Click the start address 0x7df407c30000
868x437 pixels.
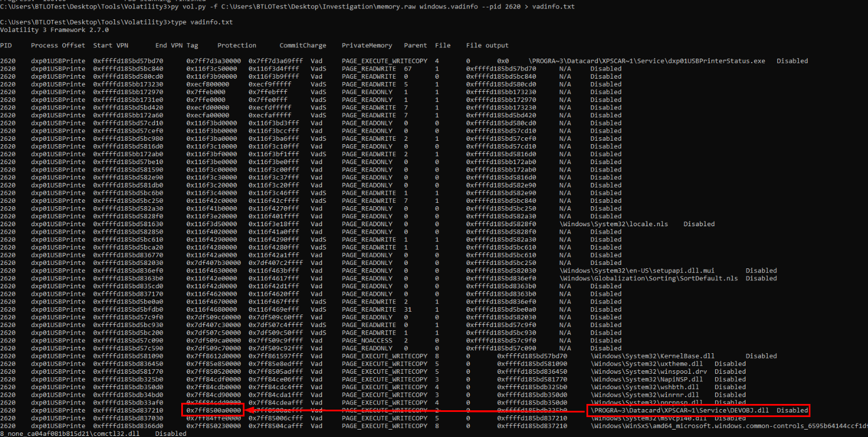pyautogui.click(x=213, y=325)
